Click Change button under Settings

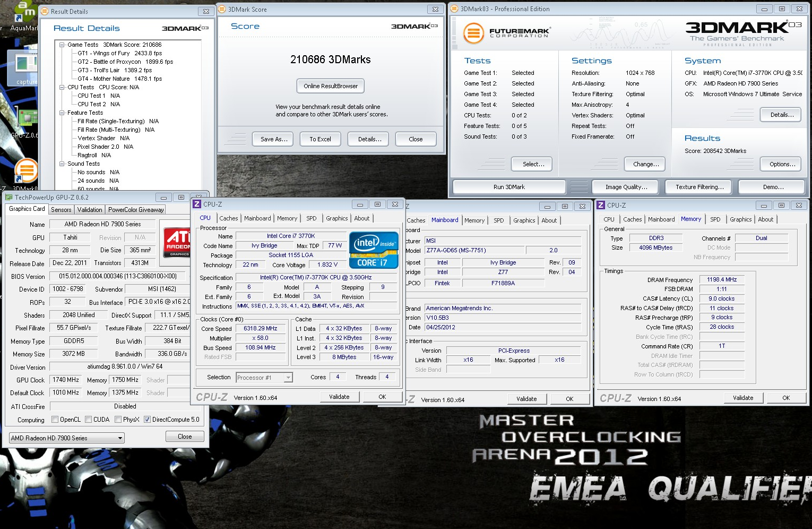click(x=645, y=164)
